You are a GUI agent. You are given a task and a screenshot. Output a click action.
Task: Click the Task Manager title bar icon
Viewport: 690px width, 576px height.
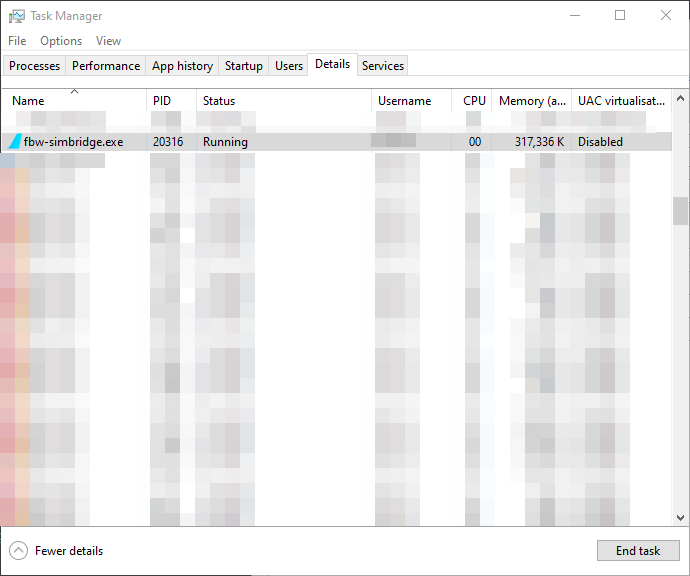[x=16, y=16]
